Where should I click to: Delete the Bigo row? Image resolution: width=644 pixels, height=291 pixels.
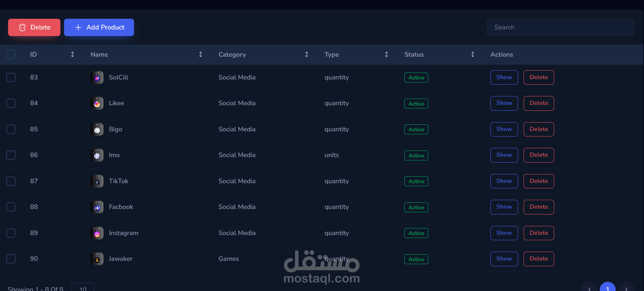click(x=539, y=129)
